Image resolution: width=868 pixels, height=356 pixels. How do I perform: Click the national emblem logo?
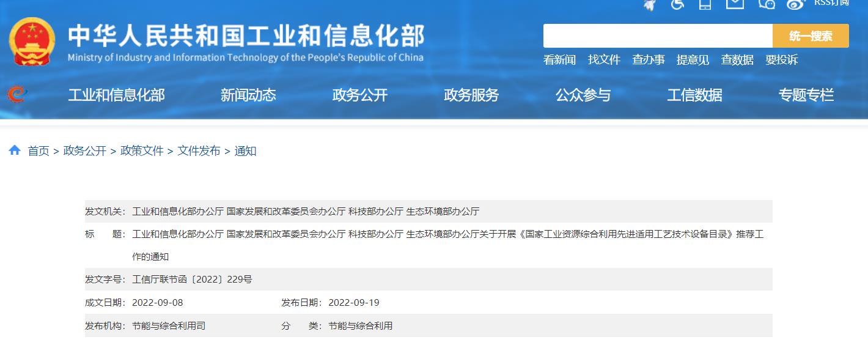click(32, 38)
